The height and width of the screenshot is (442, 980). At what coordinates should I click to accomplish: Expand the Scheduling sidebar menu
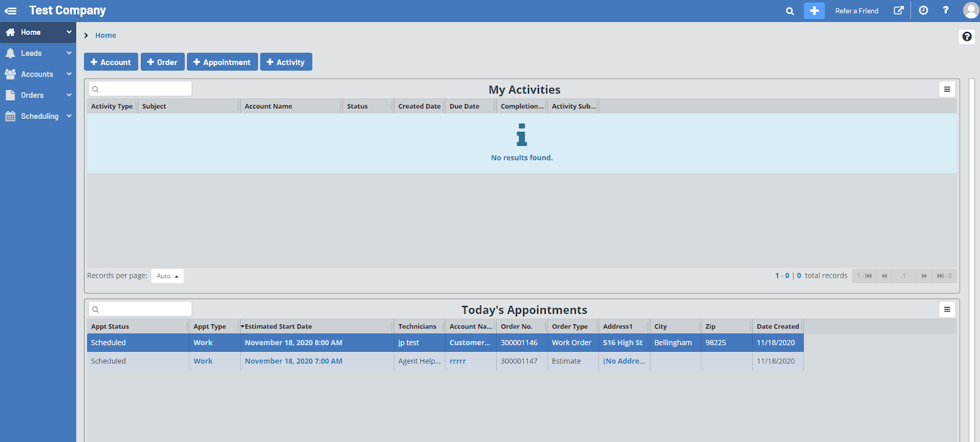pyautogui.click(x=38, y=116)
